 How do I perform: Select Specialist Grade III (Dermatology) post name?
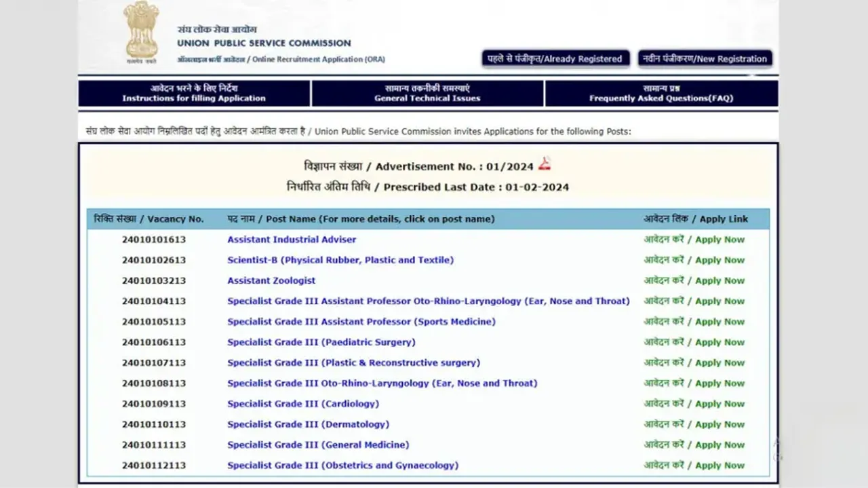[309, 424]
